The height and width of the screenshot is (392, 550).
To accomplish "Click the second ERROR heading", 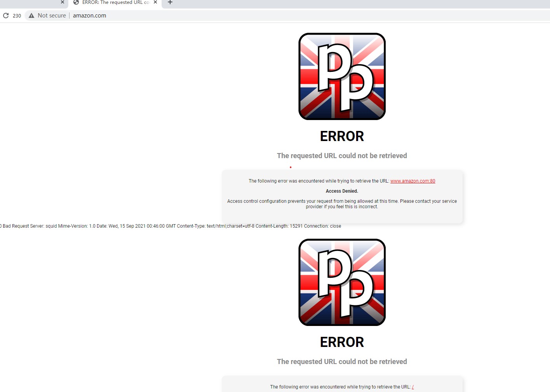I will [342, 342].
